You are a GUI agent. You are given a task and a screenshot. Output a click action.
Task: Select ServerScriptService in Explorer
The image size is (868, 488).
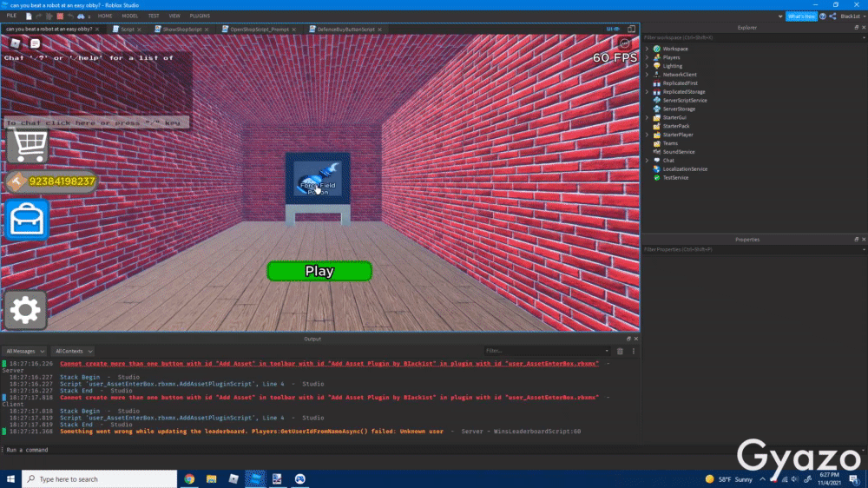tap(684, 100)
